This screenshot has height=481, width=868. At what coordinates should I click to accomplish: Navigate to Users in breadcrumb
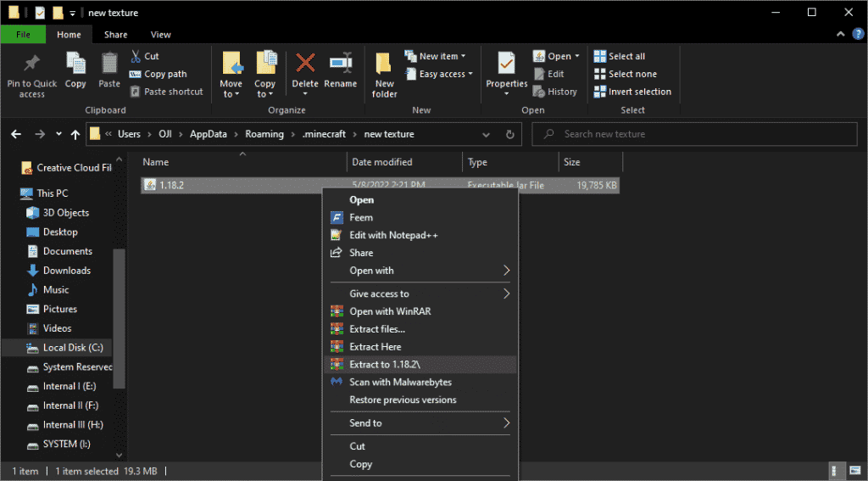[x=129, y=134]
